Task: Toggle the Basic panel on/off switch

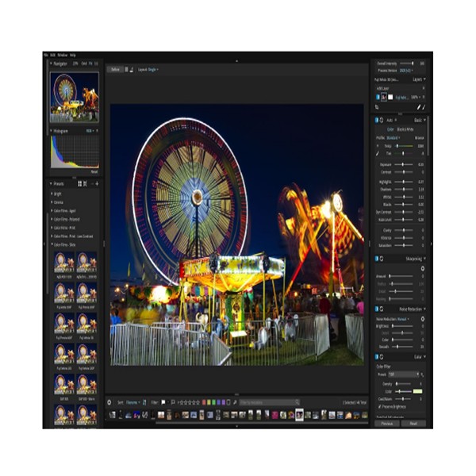Action: 375,120
